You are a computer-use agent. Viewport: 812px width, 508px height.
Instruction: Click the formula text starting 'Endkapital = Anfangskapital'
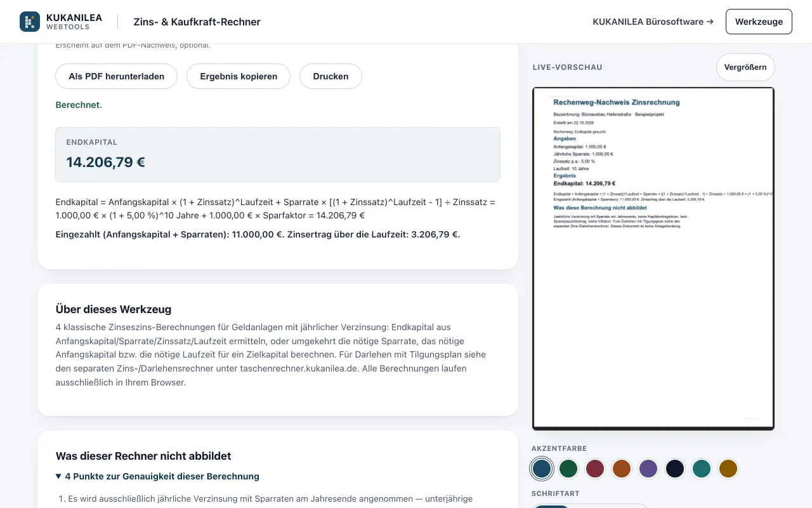pos(275,209)
